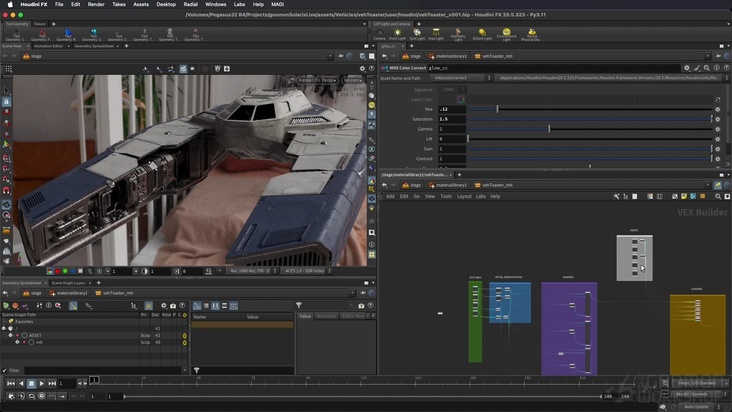Switch to the Geometry Spreadsheet tab beside Animation Editor
This screenshot has width=732, height=412.
click(x=94, y=46)
